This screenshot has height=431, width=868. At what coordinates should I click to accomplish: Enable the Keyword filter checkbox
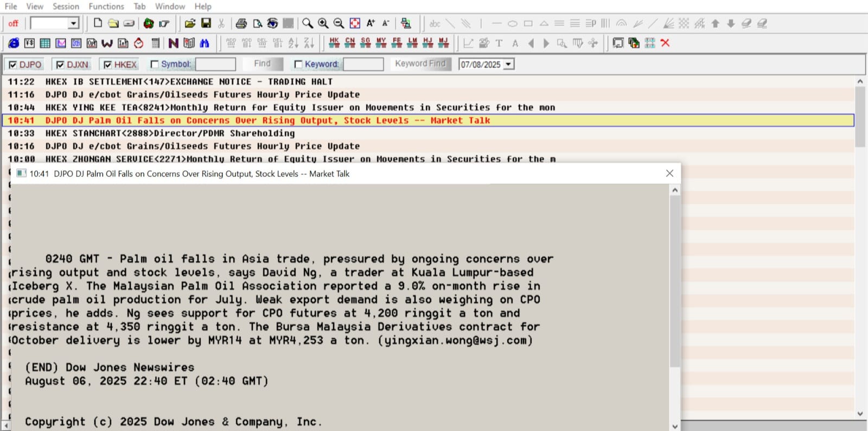[298, 65]
